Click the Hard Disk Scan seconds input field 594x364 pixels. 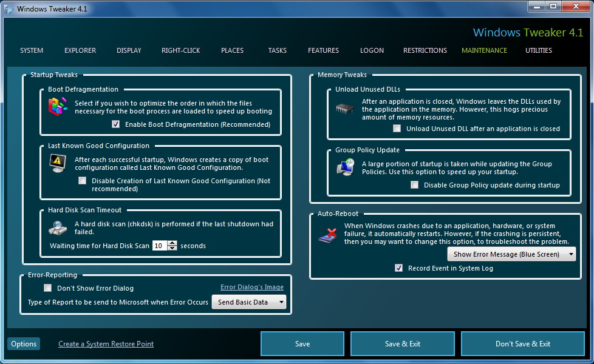[159, 246]
